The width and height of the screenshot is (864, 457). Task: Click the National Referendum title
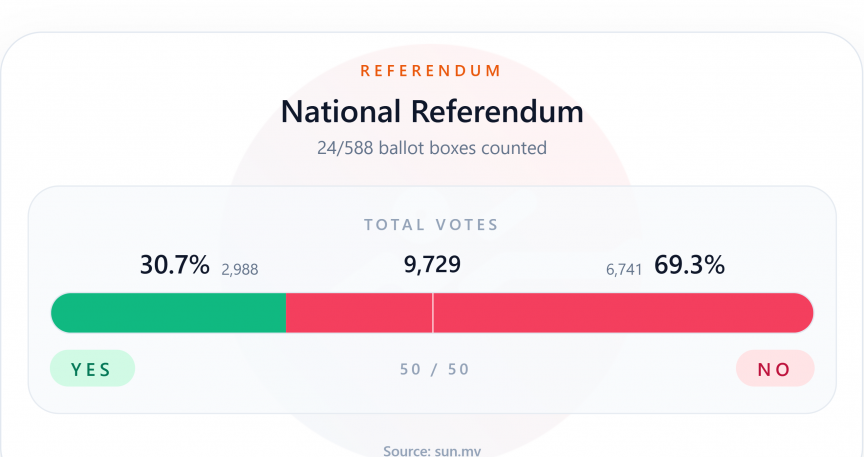pyautogui.click(x=431, y=111)
